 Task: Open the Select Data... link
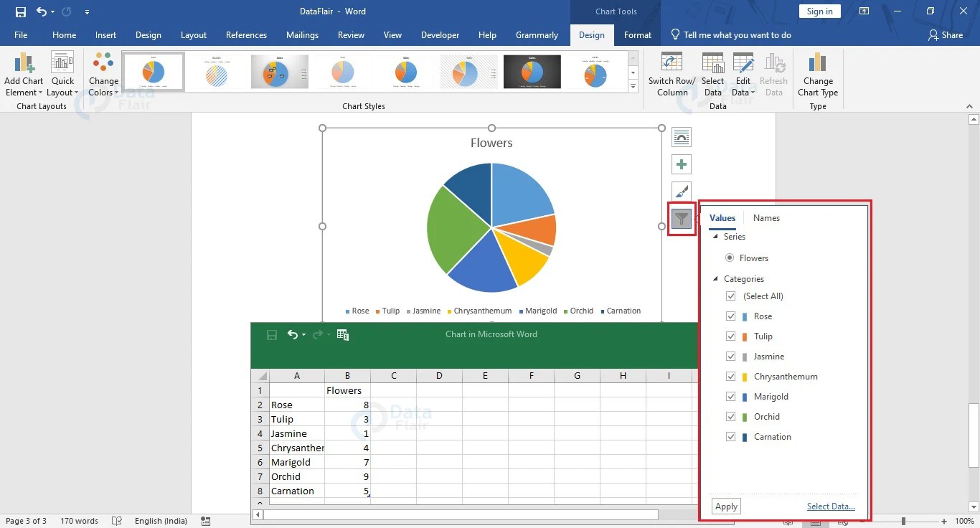click(x=831, y=506)
